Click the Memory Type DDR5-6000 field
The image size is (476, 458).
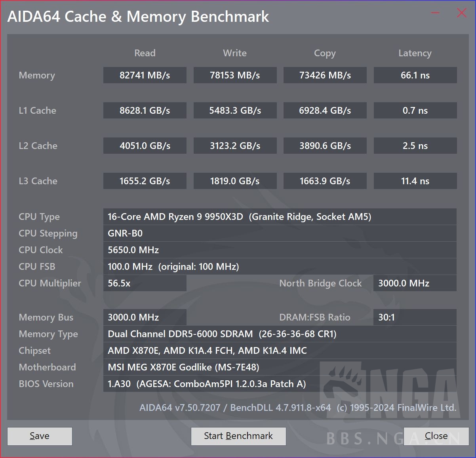(280, 334)
